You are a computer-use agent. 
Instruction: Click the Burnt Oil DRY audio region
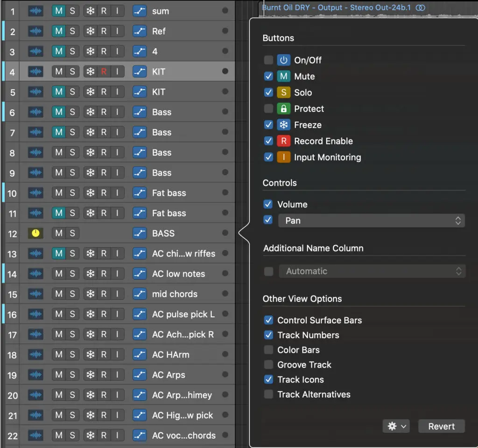336,7
